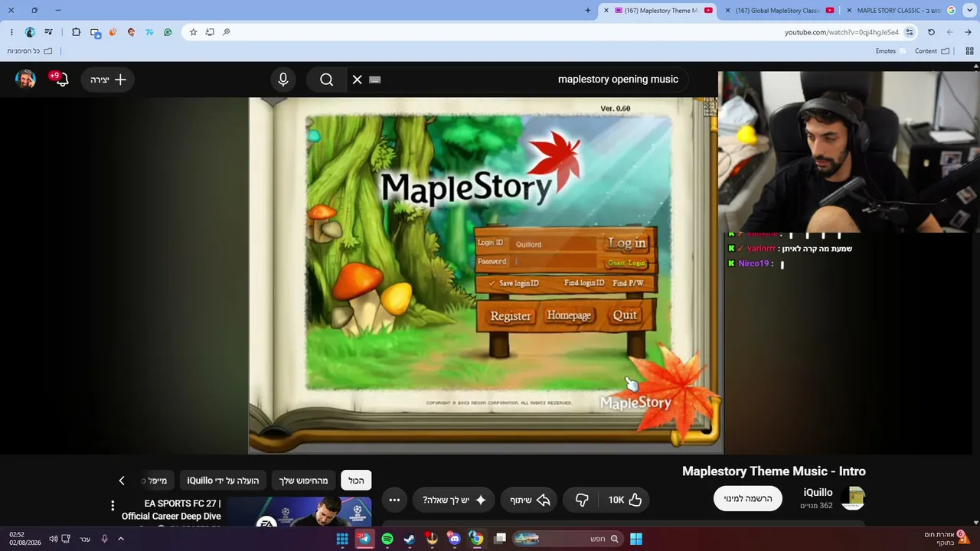Click the 7TV extension icon
The width and height of the screenshot is (980, 551).
pyautogui.click(x=149, y=32)
